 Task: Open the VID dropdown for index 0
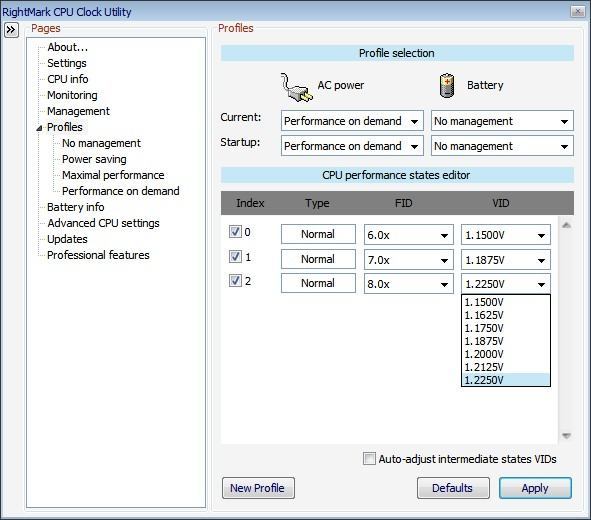505,235
